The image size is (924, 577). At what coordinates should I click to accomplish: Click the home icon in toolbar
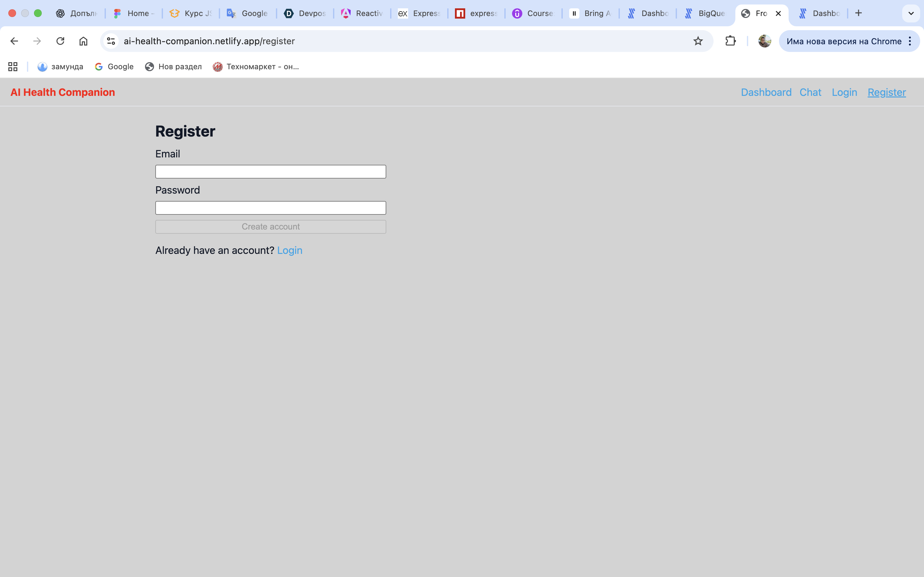83,41
